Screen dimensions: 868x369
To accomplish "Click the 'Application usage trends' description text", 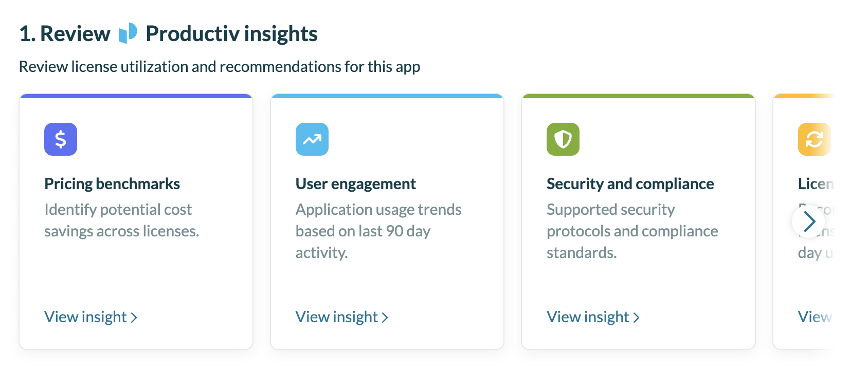I will 378,231.
